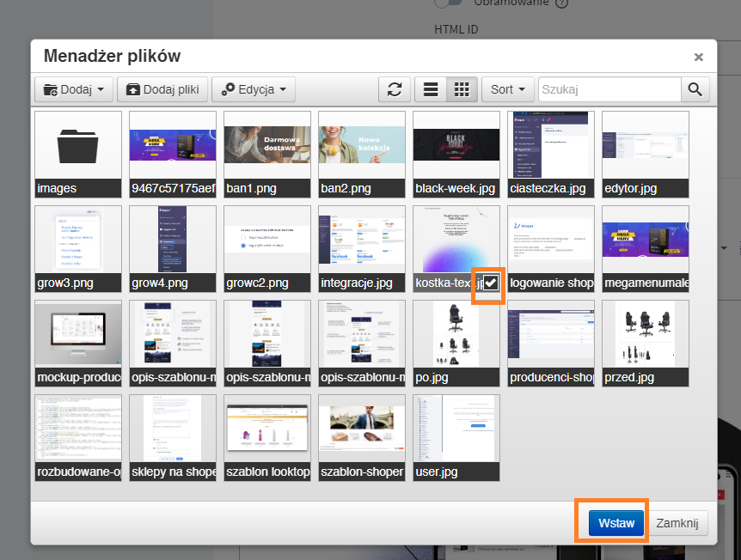This screenshot has height=560, width=741.
Task: Click Dodaj pliki upload button
Action: (x=163, y=89)
